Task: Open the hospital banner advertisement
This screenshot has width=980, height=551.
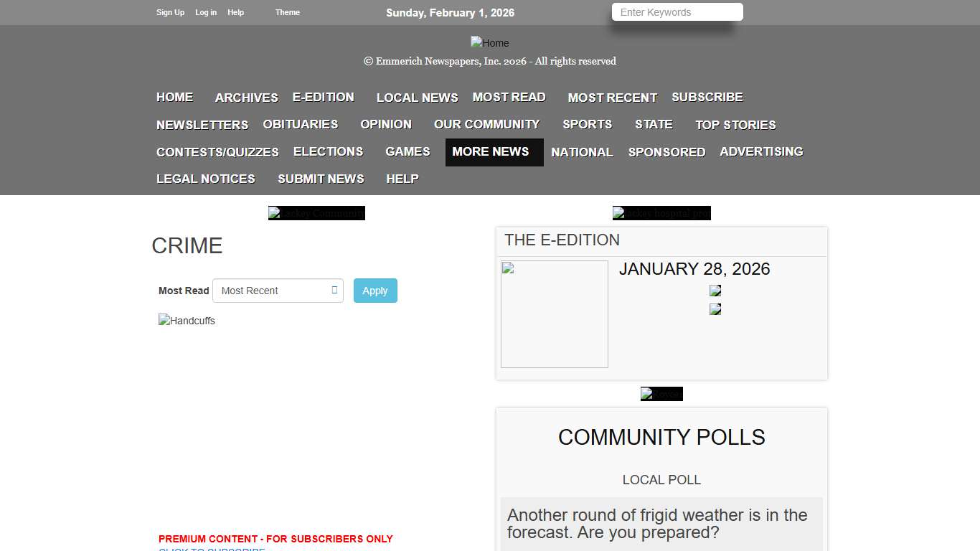Action: (661, 212)
